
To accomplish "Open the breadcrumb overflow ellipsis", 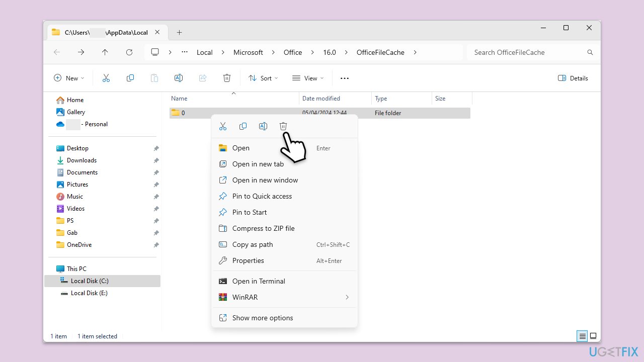I will coord(185,52).
